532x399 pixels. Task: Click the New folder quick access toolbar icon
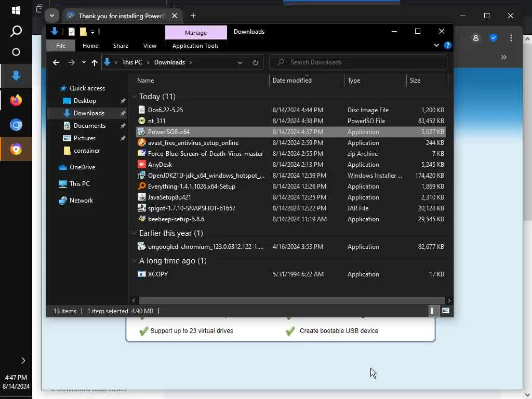(x=83, y=32)
